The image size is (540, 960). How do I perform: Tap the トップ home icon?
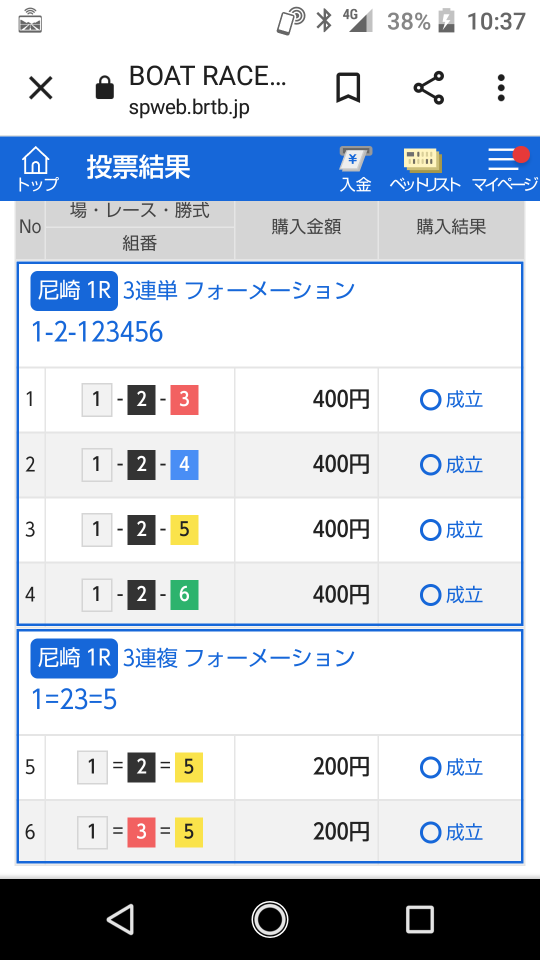coord(37,168)
